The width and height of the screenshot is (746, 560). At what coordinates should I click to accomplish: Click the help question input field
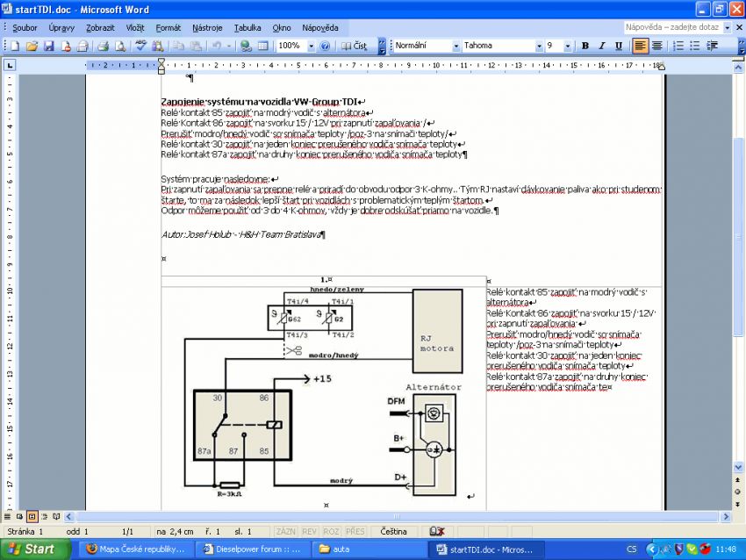tap(673, 27)
